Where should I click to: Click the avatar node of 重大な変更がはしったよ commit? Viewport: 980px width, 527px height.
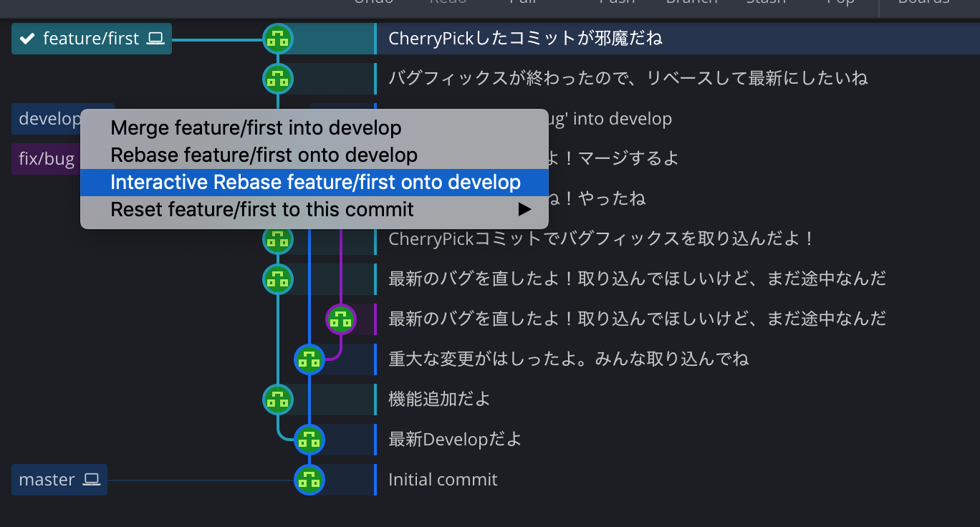point(309,359)
